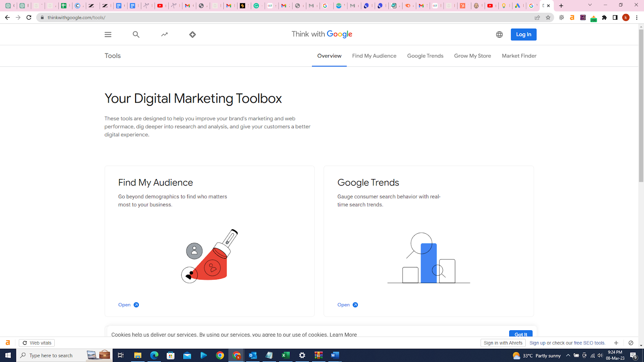Click the search magnifier icon in site header
The height and width of the screenshot is (362, 644).
[136, 35]
